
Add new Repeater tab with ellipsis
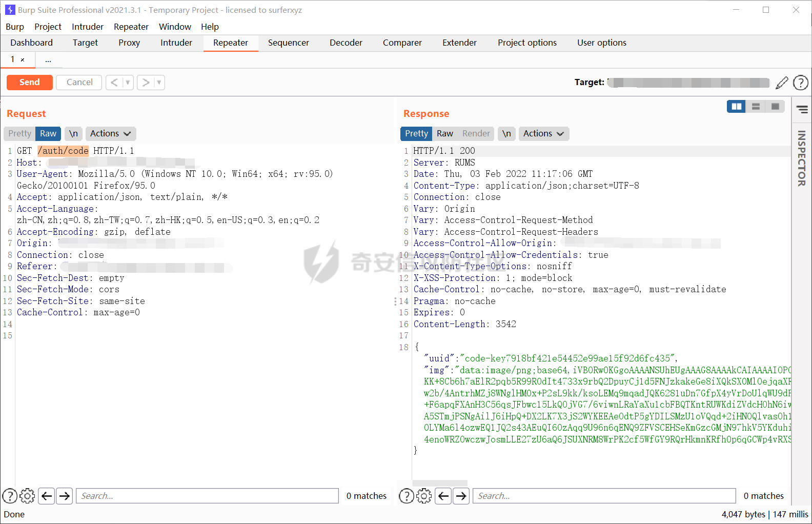pyautogui.click(x=48, y=59)
